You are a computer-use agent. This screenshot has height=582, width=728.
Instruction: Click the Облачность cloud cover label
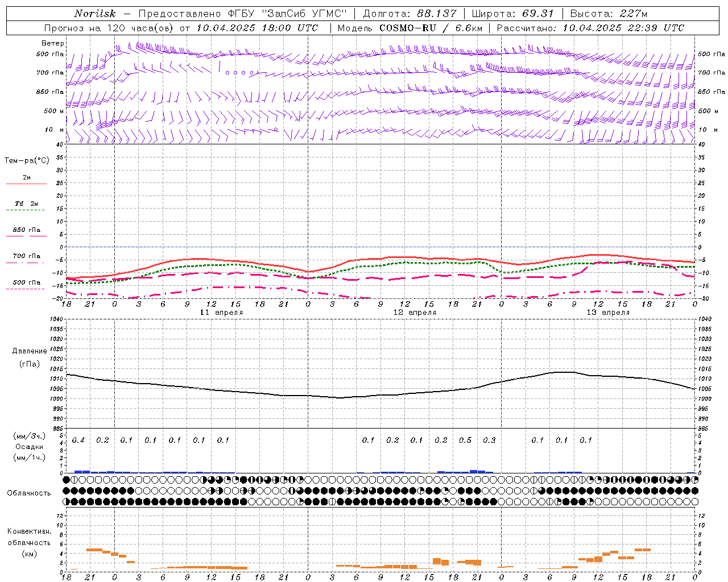point(29,493)
